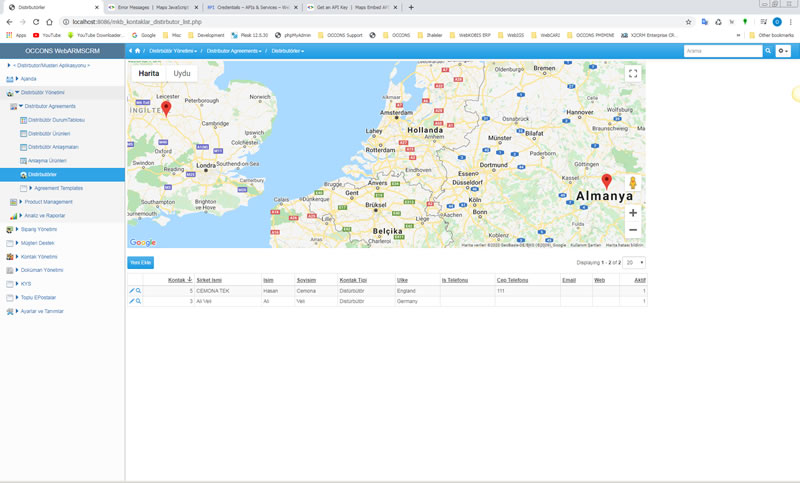The width and height of the screenshot is (800, 483).
Task: Open the phpMyAdmin bookmark
Action: (293, 35)
